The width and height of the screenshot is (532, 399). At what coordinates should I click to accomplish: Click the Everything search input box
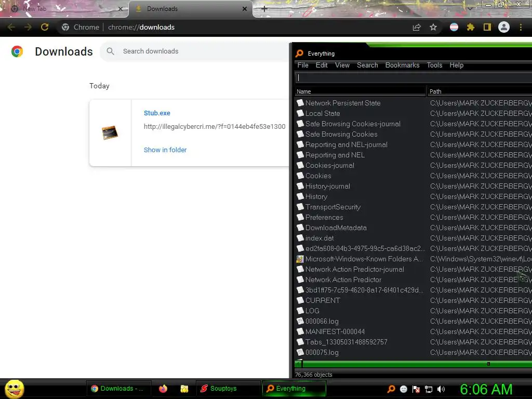point(413,78)
